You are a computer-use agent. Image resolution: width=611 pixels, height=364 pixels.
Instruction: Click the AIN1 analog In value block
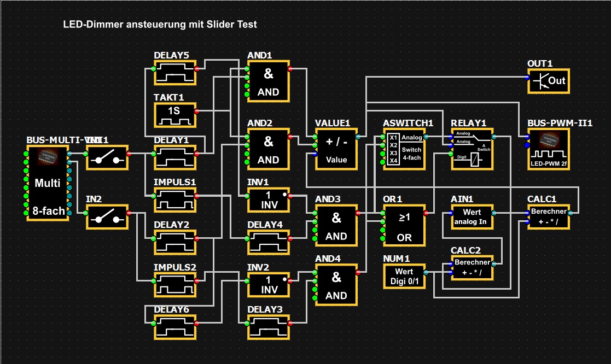(472, 217)
